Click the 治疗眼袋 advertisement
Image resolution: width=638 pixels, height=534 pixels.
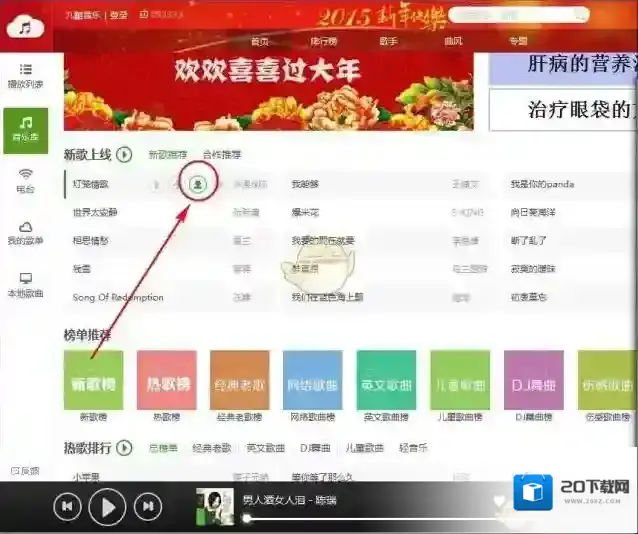coord(563,110)
